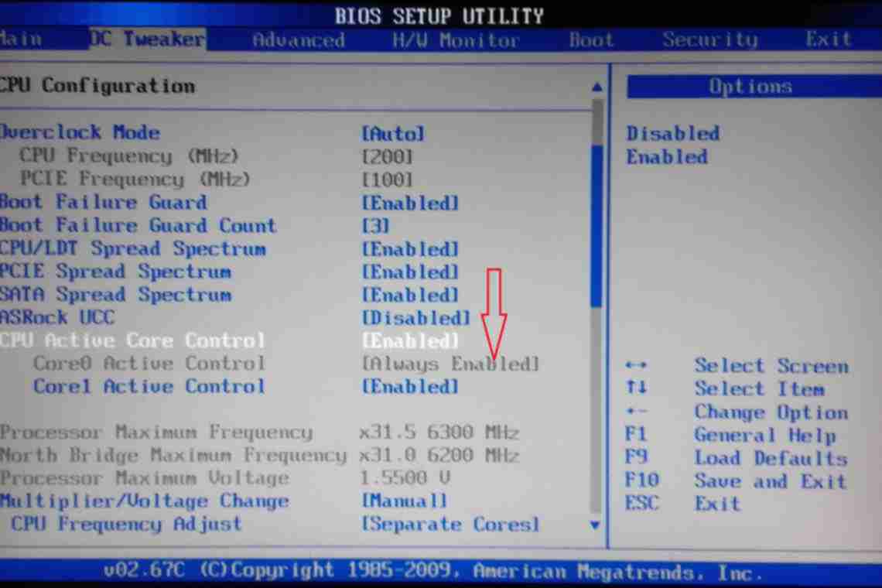Click the Change Option help entry
This screenshot has width=882, height=588.
[771, 412]
